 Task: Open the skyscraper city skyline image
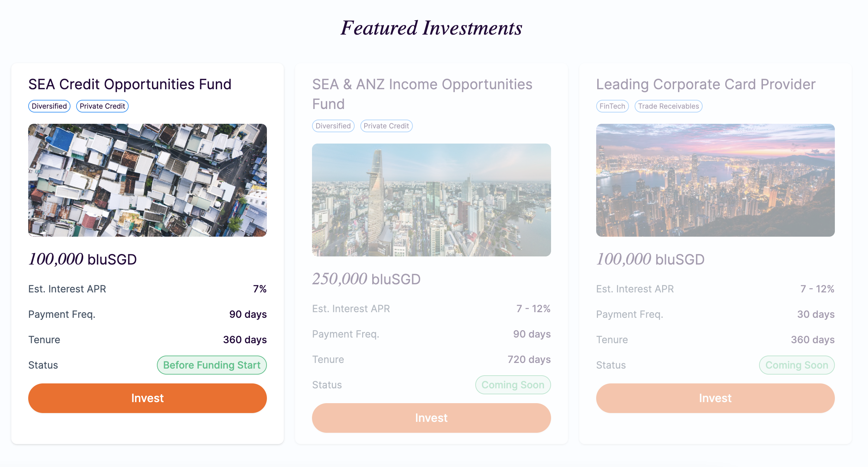coord(431,200)
